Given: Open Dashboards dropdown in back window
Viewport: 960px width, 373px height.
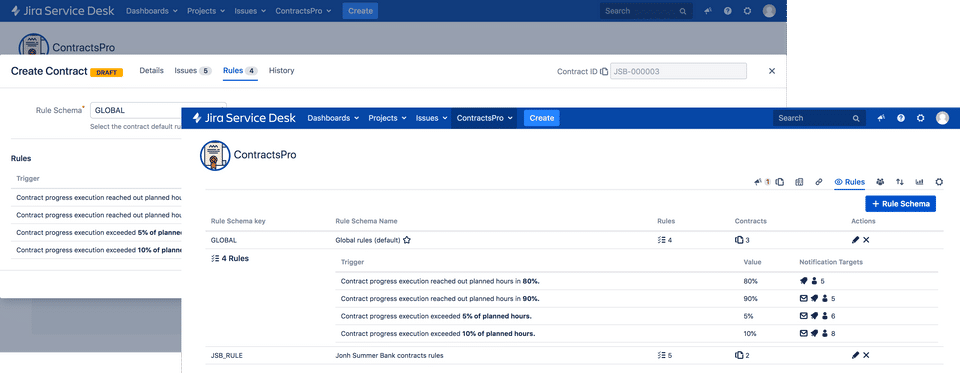Looking at the screenshot, I should (x=152, y=11).
